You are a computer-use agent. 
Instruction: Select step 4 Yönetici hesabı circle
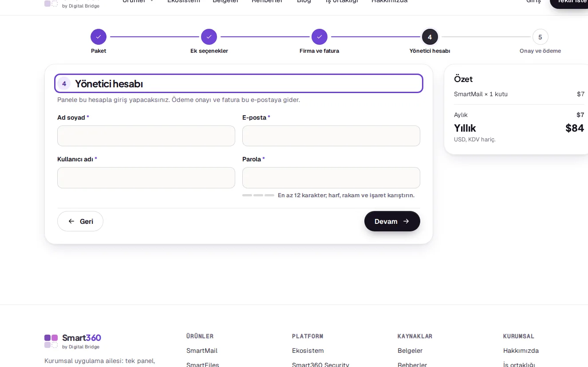(x=430, y=37)
